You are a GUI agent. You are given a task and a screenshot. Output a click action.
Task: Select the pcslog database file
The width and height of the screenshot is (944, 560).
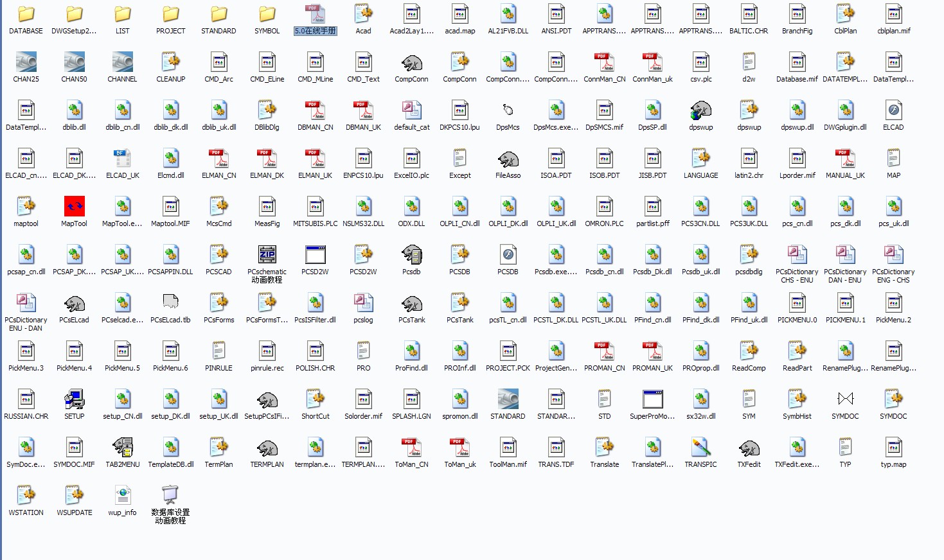coord(364,302)
